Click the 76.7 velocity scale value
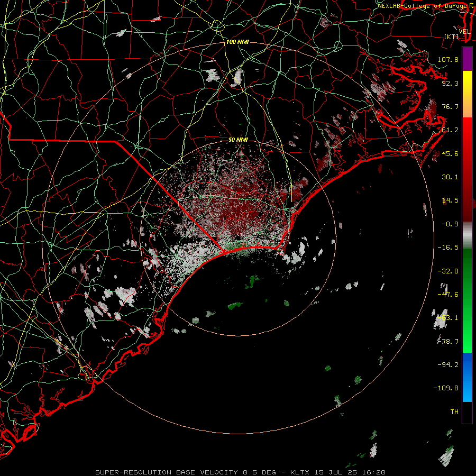 pyautogui.click(x=450, y=106)
